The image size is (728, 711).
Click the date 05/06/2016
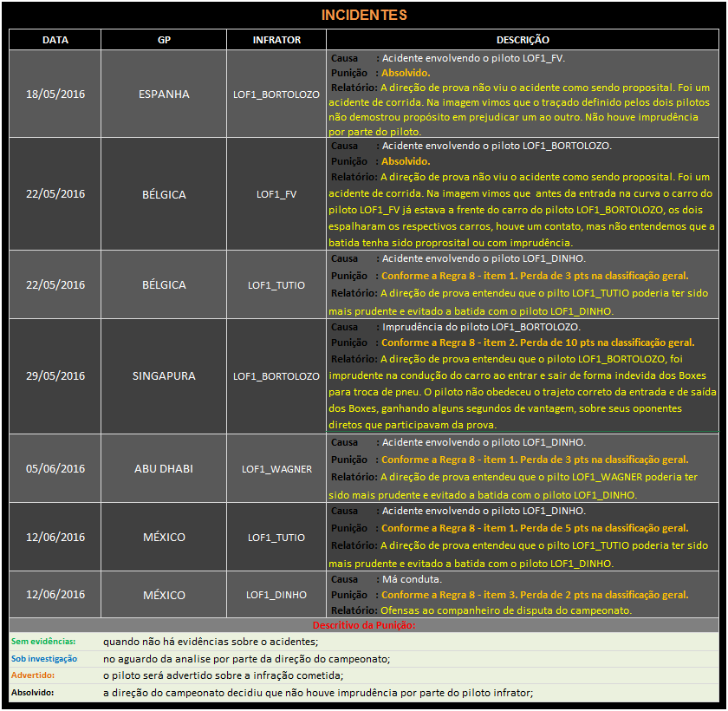55,468
